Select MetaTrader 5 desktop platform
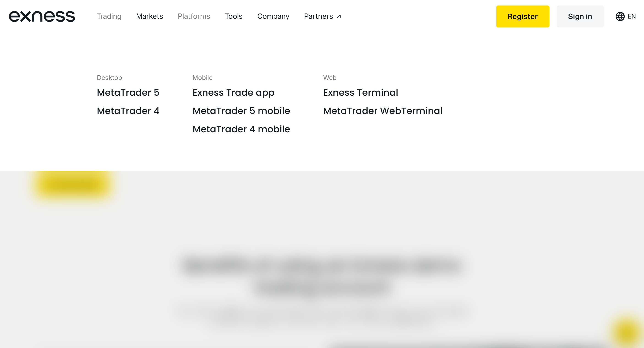Viewport: 644px width, 348px height. tap(128, 92)
